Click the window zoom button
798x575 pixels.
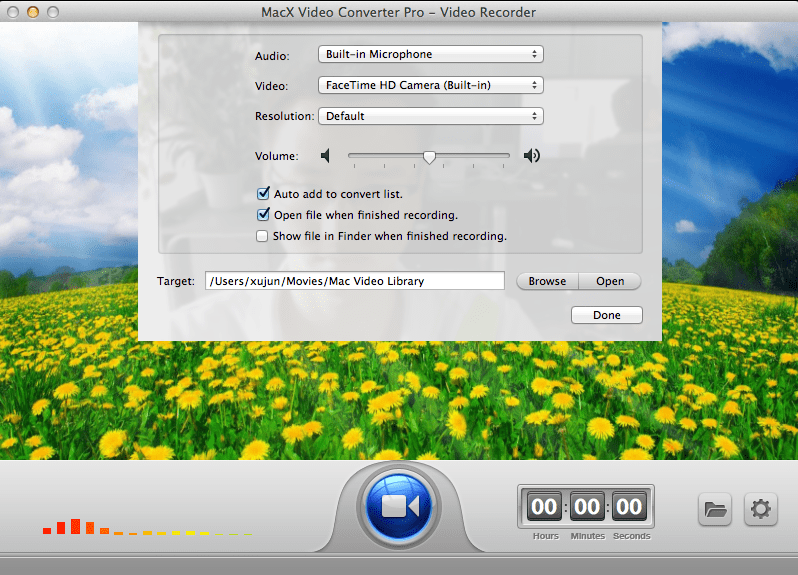click(52, 12)
